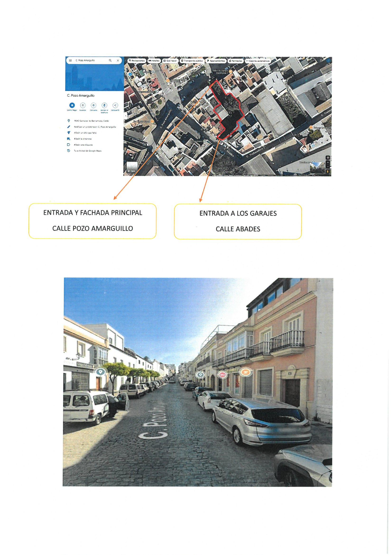This screenshot has height=555, width=392.
Task: Filter by Aparcamientos chip
Action: coord(216,61)
